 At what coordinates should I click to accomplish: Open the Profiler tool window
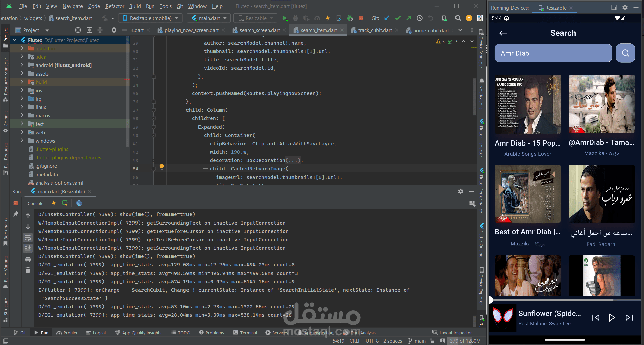[67, 333]
